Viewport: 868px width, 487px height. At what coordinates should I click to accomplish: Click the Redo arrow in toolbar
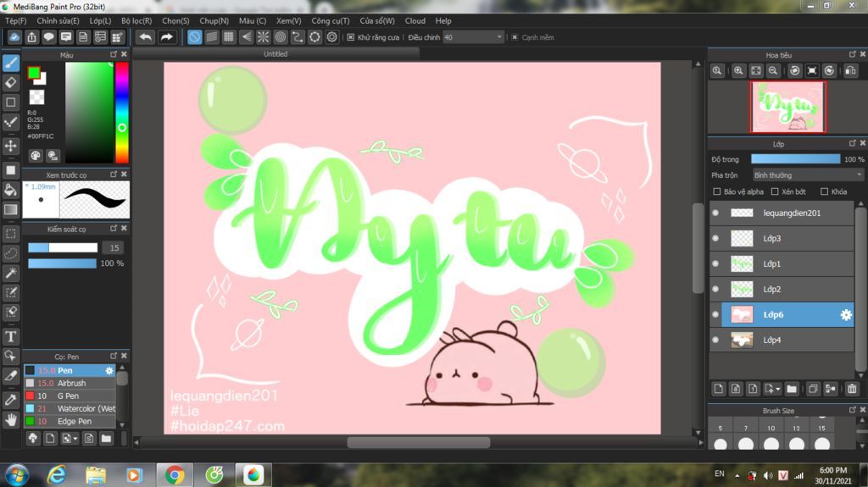pyautogui.click(x=166, y=37)
